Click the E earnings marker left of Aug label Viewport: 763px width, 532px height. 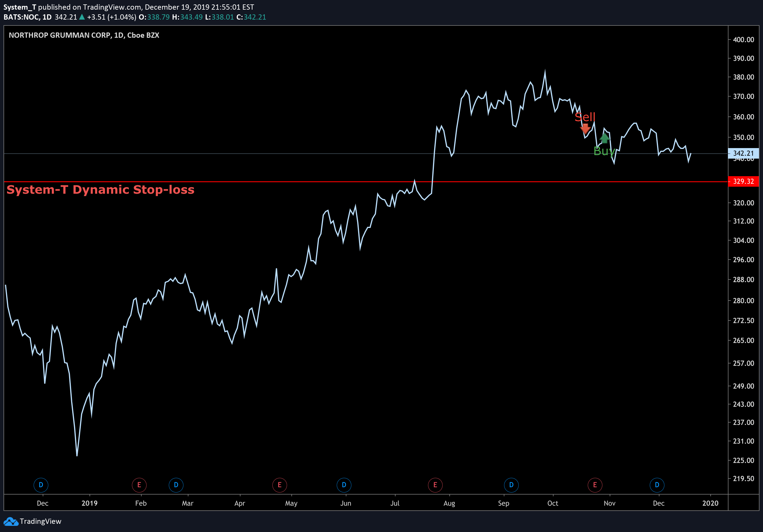(x=435, y=485)
